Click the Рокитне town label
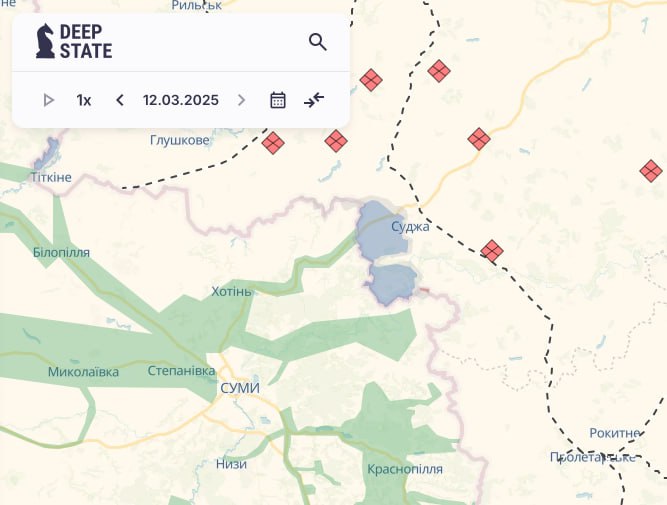The width and height of the screenshot is (667, 505). [614, 433]
